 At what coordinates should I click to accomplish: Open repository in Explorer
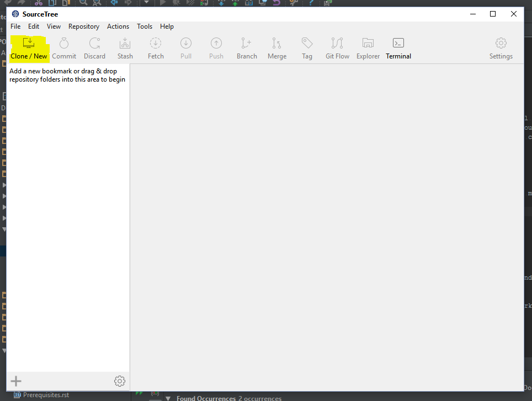(x=368, y=49)
